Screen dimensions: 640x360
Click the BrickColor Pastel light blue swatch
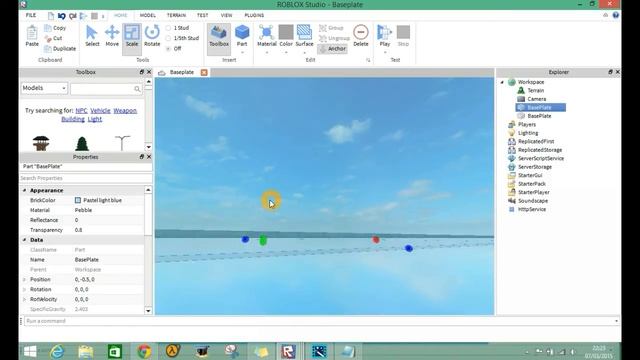(x=78, y=200)
